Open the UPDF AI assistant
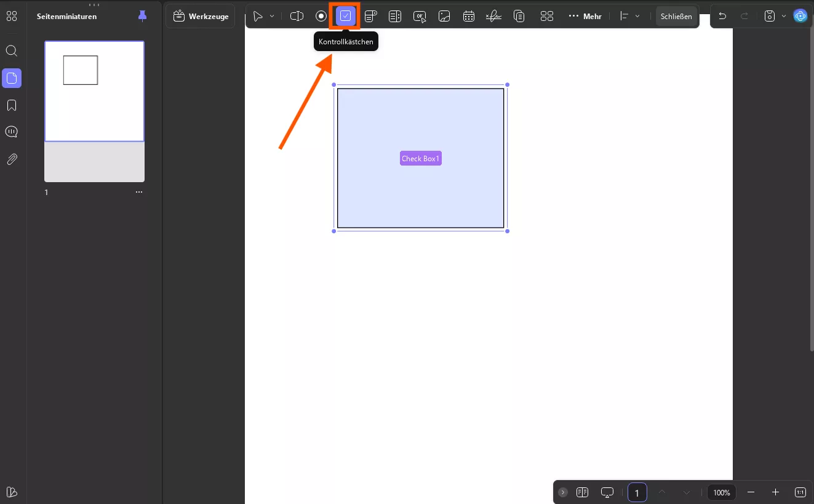The width and height of the screenshot is (814, 504). 800,17
